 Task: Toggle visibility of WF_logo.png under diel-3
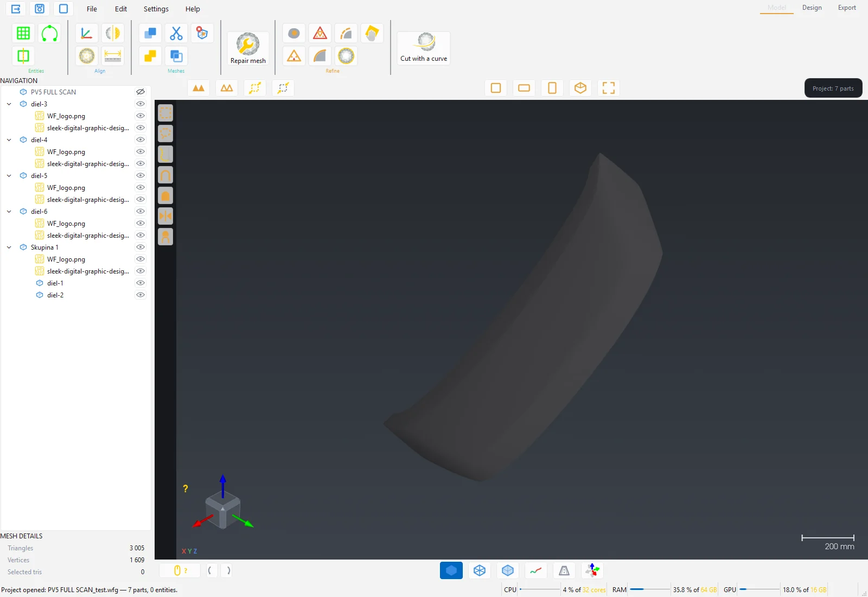pos(141,116)
